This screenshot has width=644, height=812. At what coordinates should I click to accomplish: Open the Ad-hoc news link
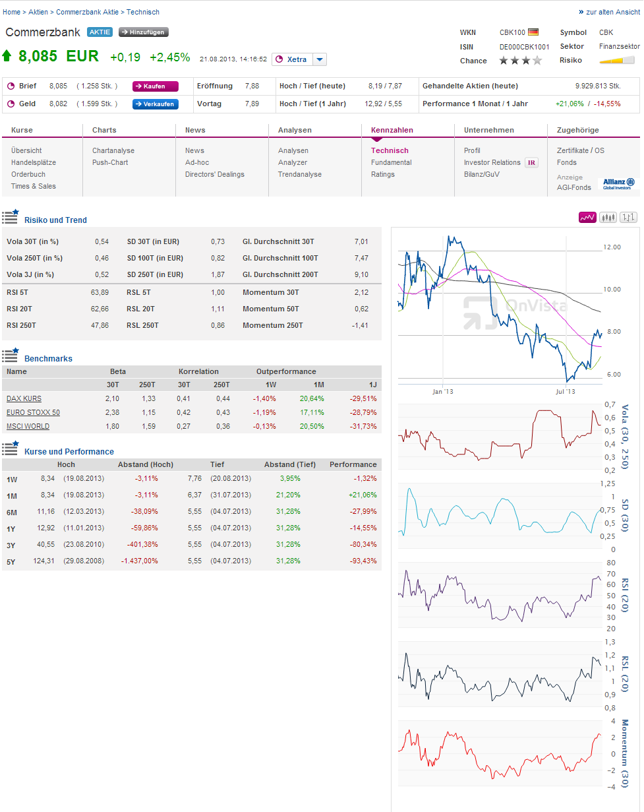click(197, 162)
